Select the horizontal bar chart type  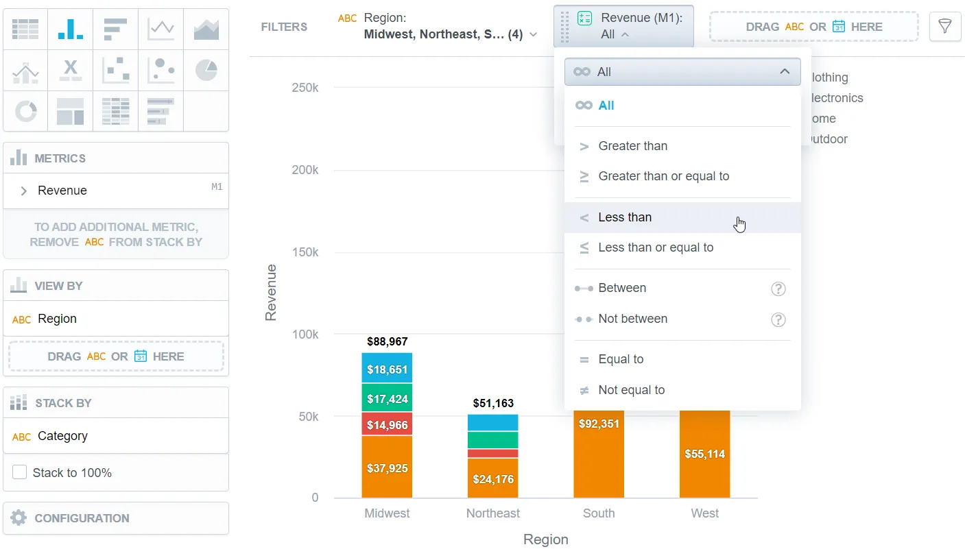click(115, 27)
